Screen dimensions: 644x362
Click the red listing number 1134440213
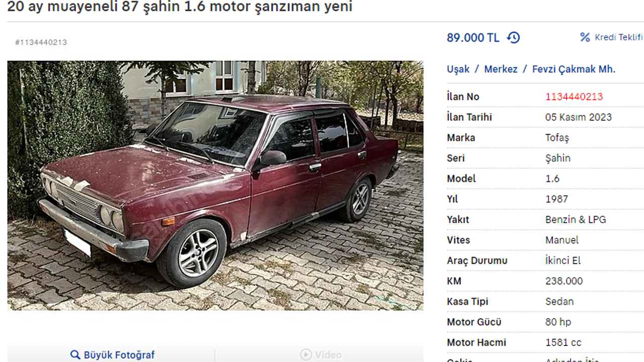click(574, 97)
